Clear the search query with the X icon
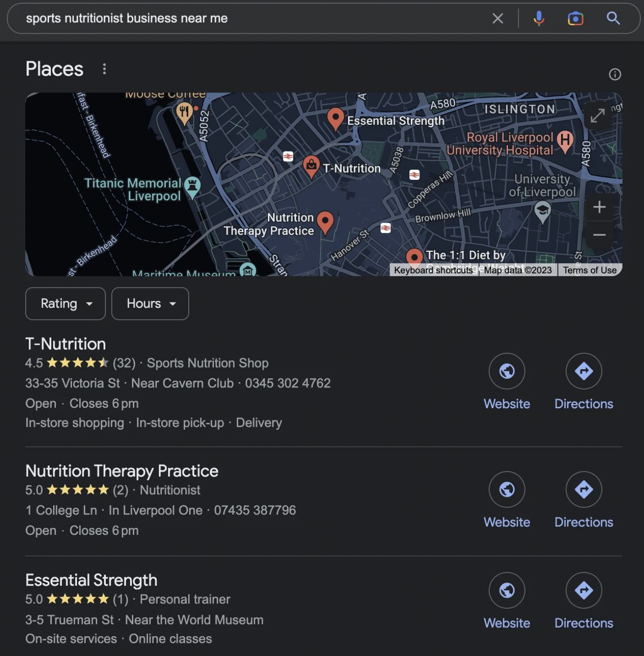This screenshot has height=656, width=644. click(x=498, y=18)
